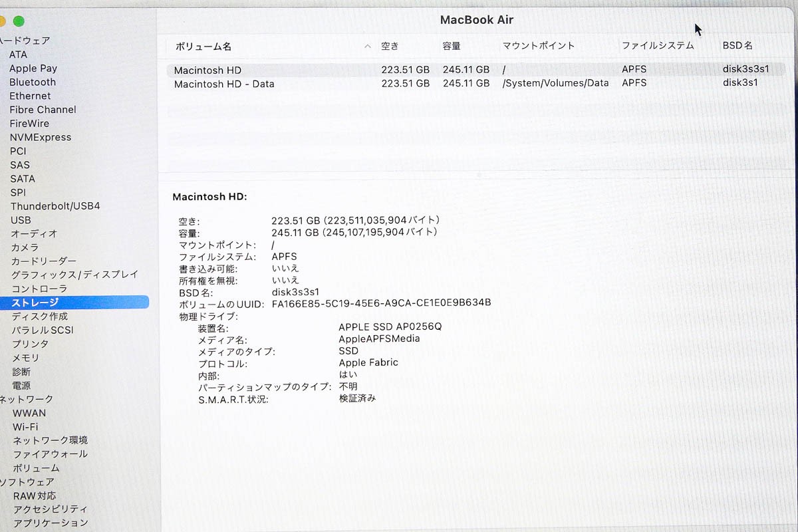This screenshot has width=798, height=532.
Task: Click the /System/Volumes/Data mount point cell
Action: 556,83
